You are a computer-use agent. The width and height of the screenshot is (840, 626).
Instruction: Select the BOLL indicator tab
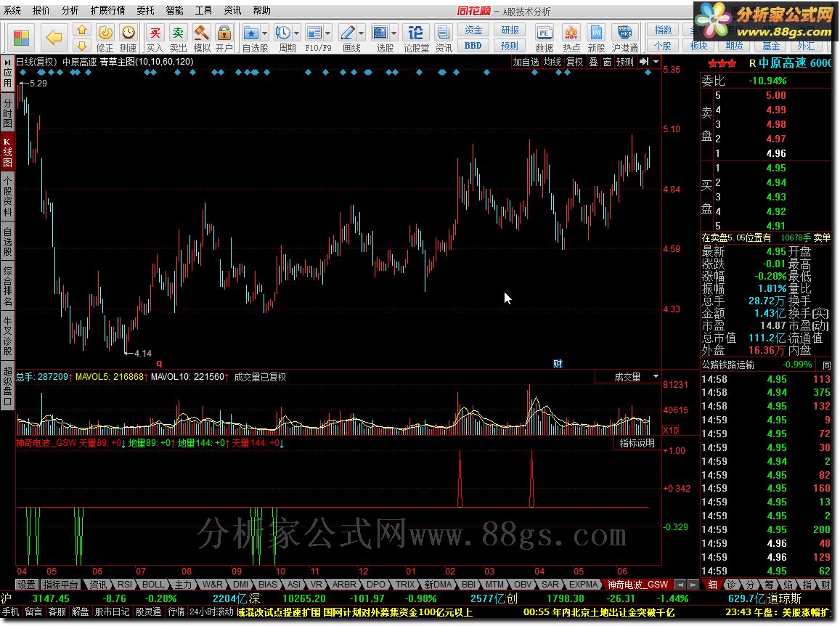point(153,584)
